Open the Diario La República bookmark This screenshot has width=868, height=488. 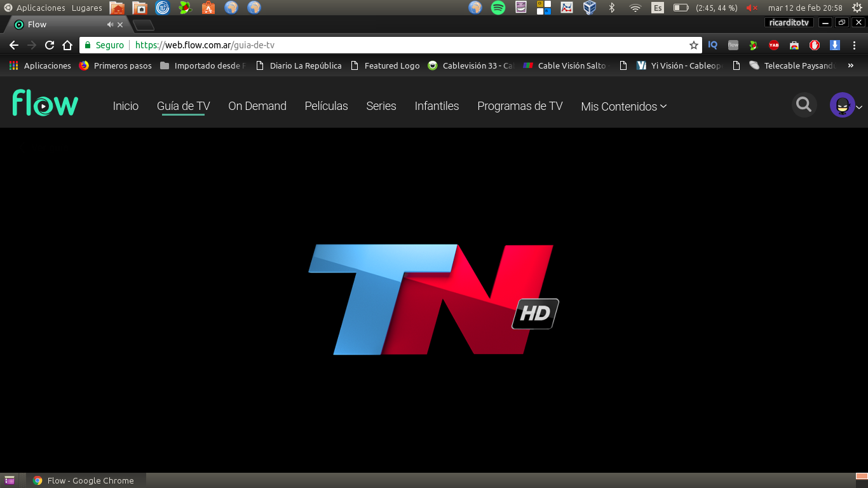[298, 65]
